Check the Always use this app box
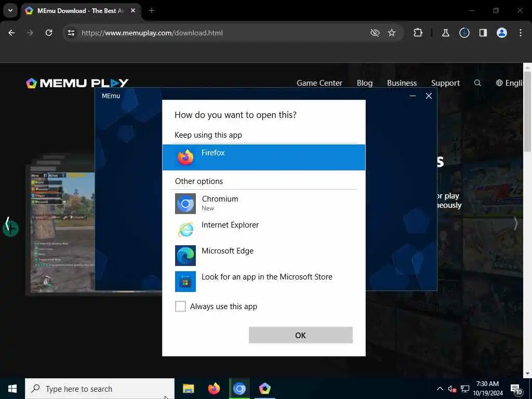This screenshot has width=532, height=399. click(x=180, y=306)
